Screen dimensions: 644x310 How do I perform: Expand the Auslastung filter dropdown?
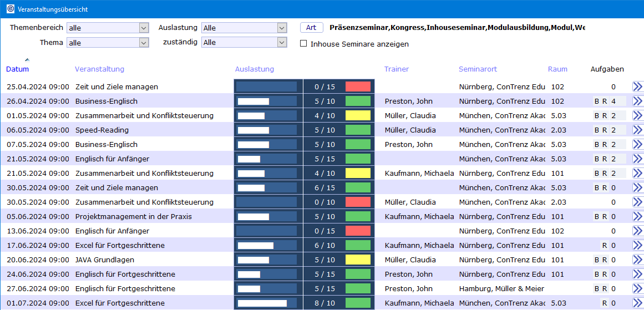coord(282,28)
